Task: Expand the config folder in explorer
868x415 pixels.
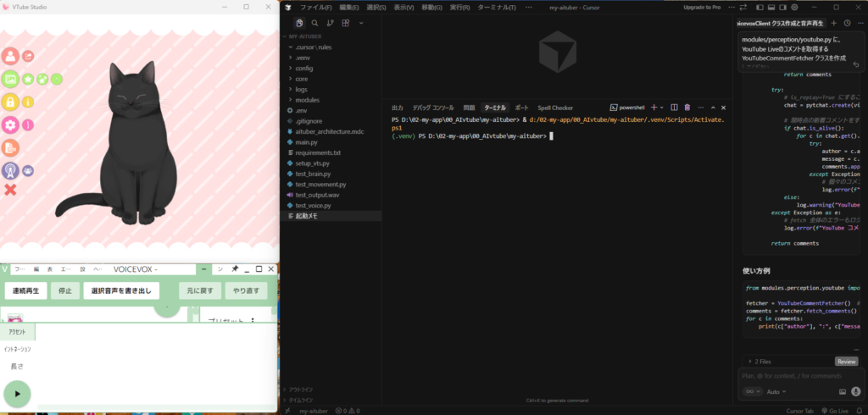Action: click(304, 68)
